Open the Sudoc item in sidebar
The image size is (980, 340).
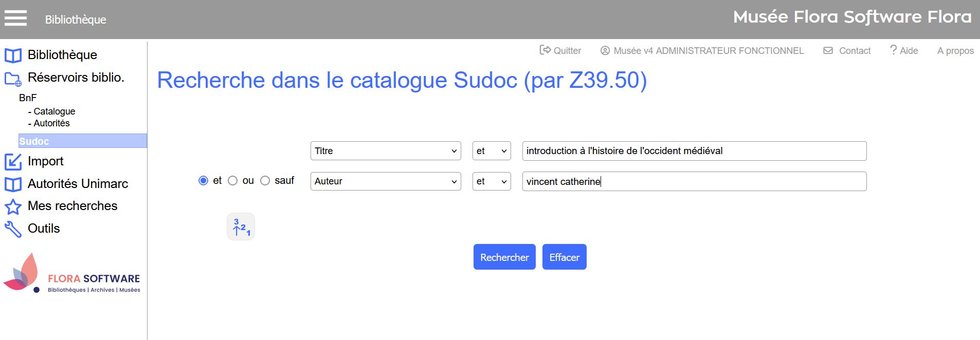click(x=34, y=141)
